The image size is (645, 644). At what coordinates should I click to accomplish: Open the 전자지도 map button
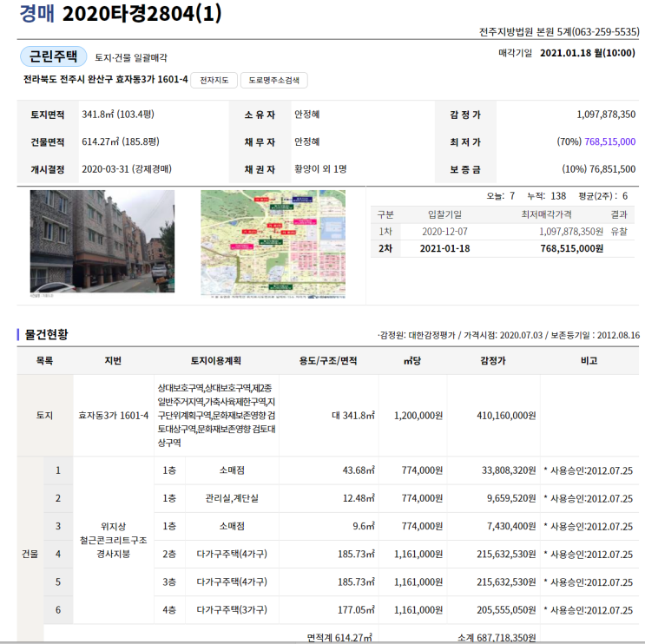pos(214,80)
